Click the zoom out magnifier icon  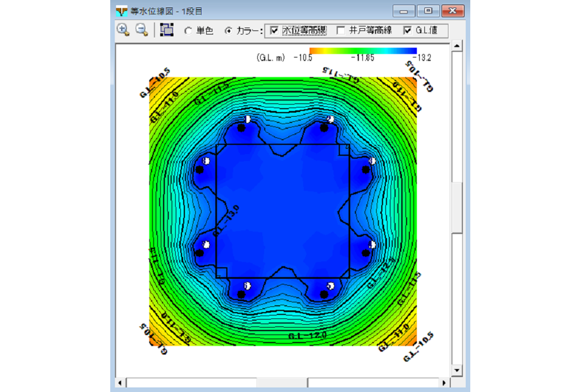point(142,30)
